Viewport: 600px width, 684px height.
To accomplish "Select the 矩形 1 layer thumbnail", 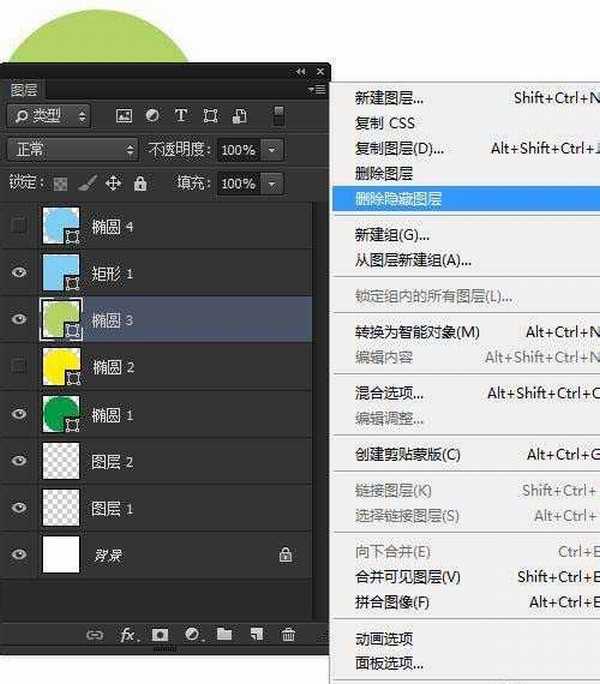I will [x=61, y=272].
